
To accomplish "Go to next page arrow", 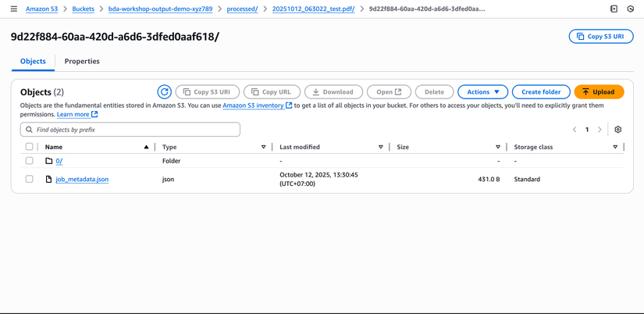I will [600, 130].
